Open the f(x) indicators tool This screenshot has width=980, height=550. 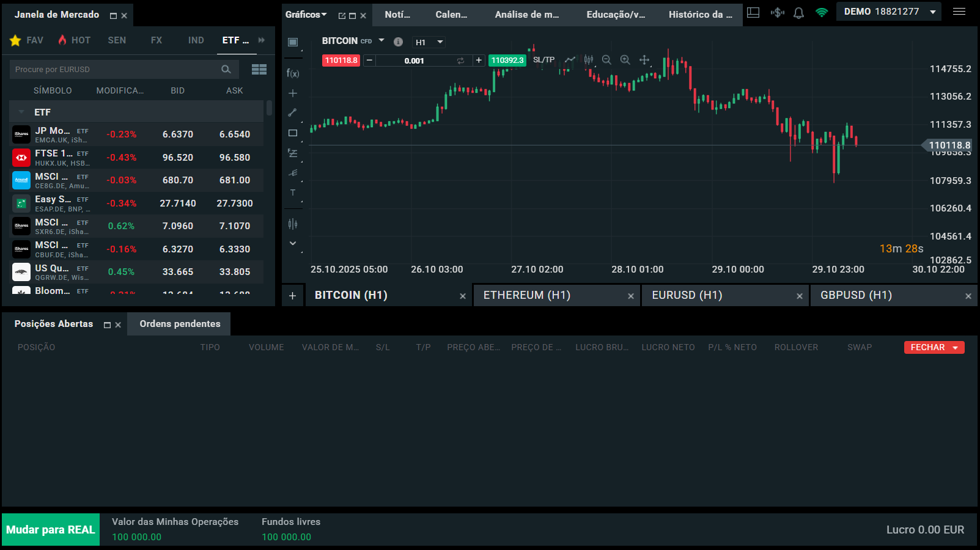click(293, 73)
